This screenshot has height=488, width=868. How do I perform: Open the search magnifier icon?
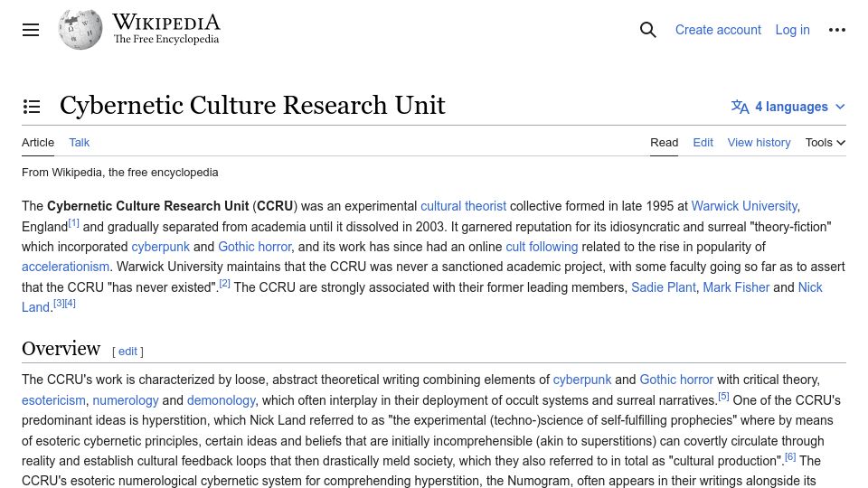click(647, 30)
